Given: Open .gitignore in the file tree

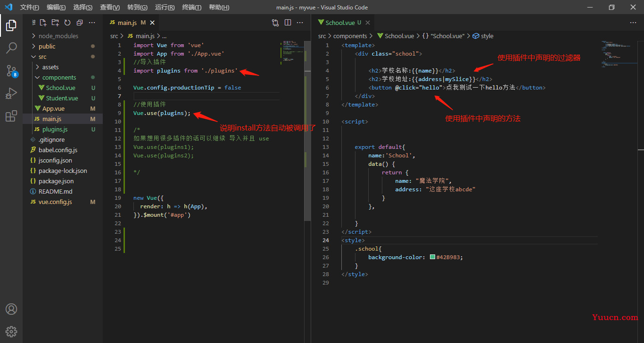Looking at the screenshot, I should pos(63,139).
